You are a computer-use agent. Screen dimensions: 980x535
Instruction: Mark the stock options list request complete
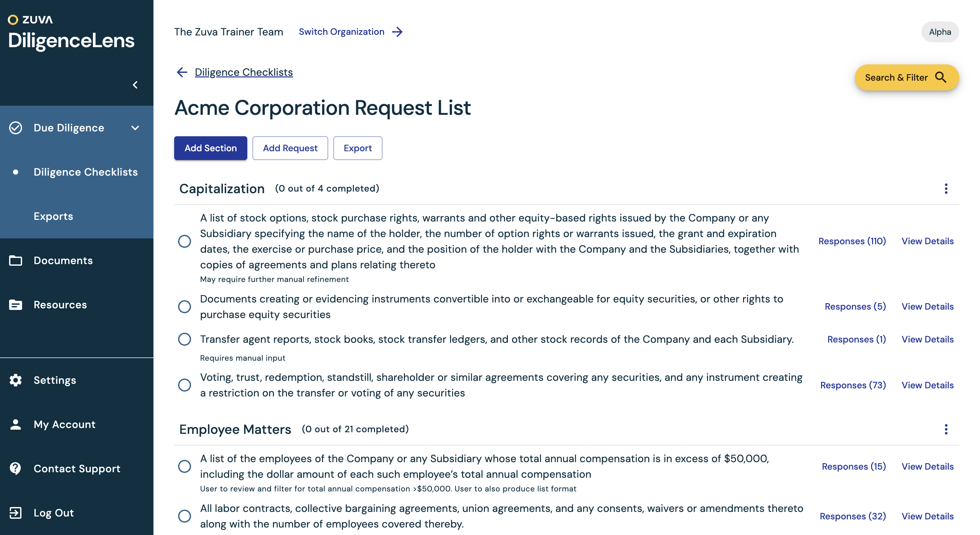tap(185, 241)
